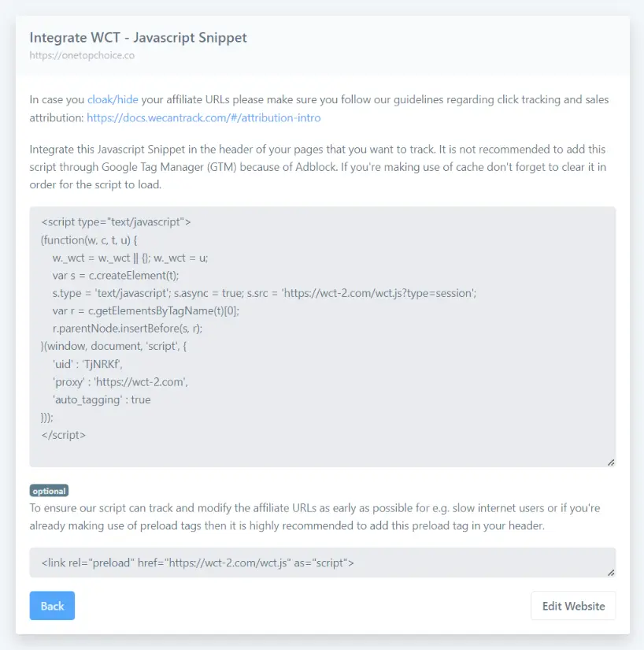Place cursor on the closing </script> line

click(63, 435)
